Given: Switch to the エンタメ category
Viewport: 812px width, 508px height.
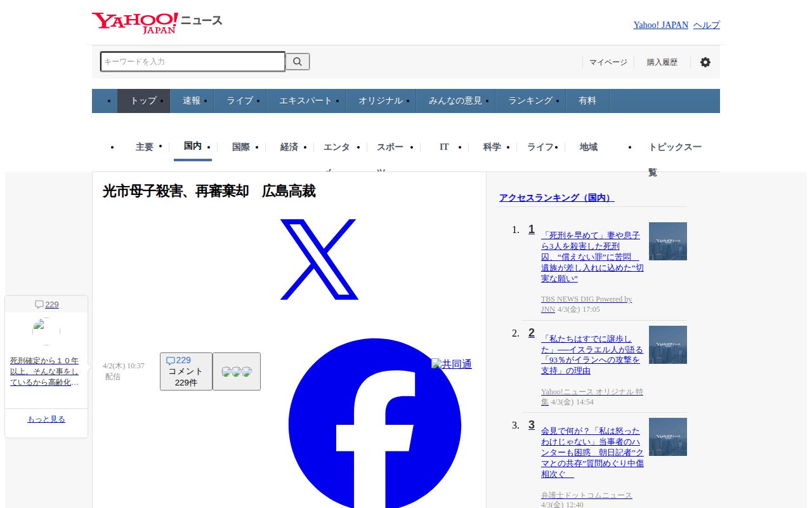Looking at the screenshot, I should (x=337, y=147).
